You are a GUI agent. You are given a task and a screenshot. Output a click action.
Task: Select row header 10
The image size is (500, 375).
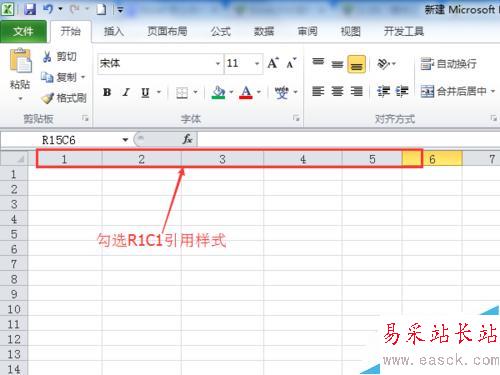pyautogui.click(x=14, y=309)
